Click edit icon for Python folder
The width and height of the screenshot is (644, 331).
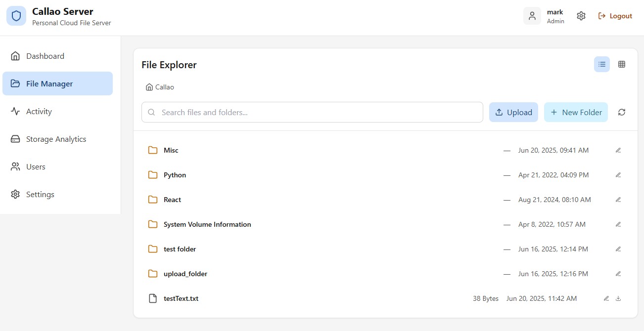point(618,175)
